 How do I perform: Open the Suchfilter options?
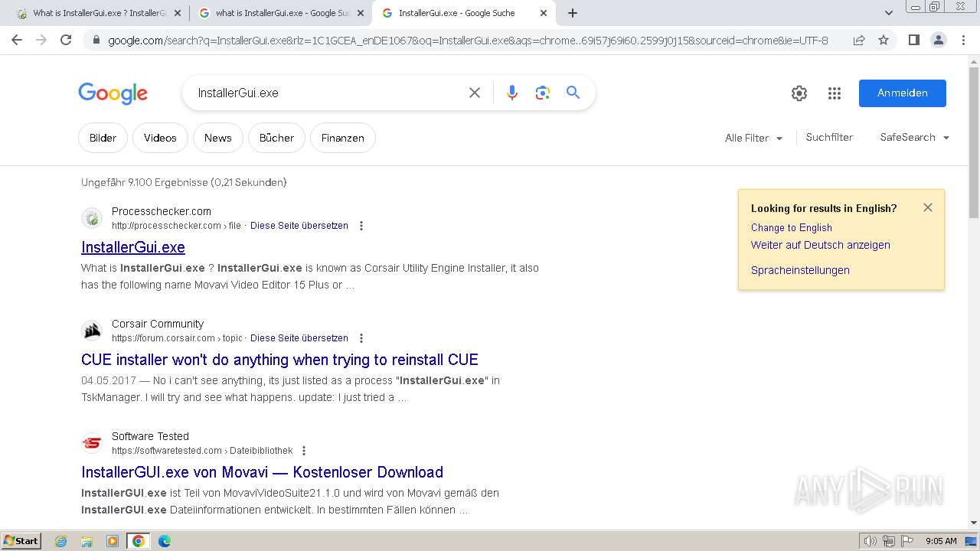[x=829, y=137]
